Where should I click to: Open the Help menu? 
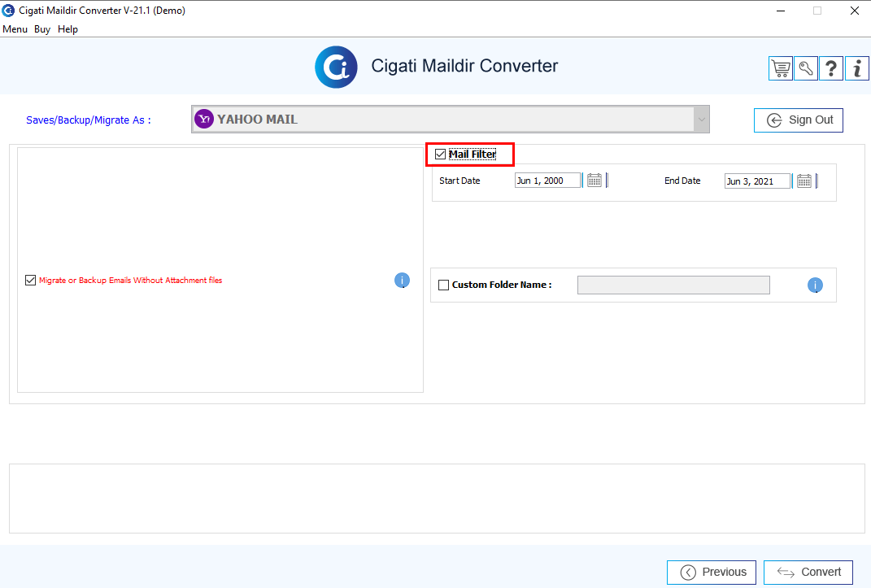pos(68,29)
